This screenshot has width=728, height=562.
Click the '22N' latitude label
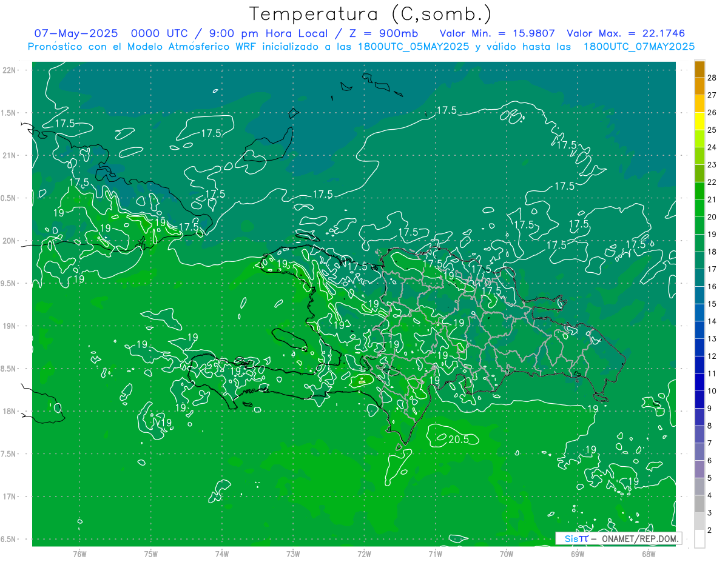10,70
